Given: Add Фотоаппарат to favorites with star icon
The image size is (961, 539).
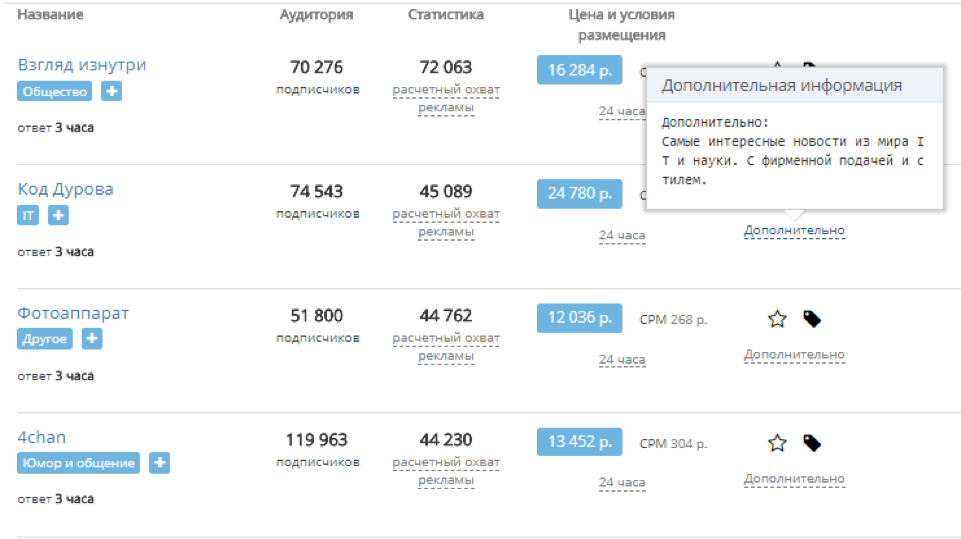Looking at the screenshot, I should pyautogui.click(x=777, y=319).
